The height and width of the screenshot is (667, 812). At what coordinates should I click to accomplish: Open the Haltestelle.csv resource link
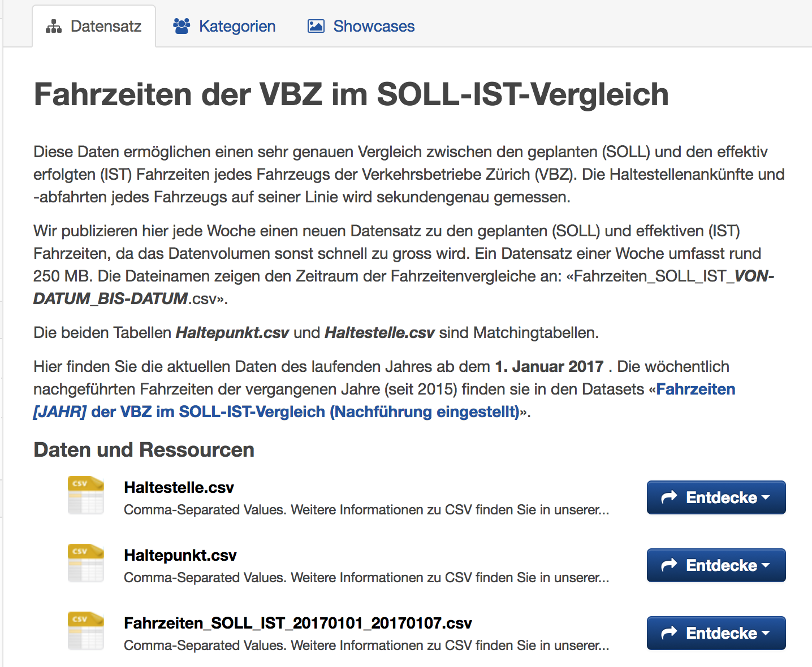[179, 487]
